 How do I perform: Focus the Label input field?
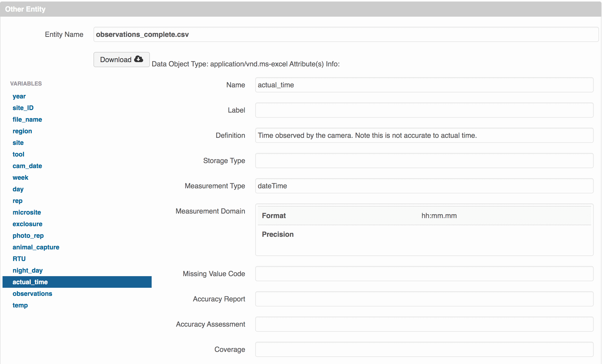[424, 110]
